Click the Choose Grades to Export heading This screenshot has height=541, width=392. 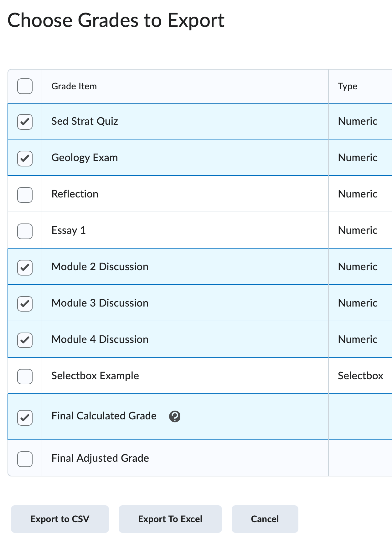(x=116, y=20)
